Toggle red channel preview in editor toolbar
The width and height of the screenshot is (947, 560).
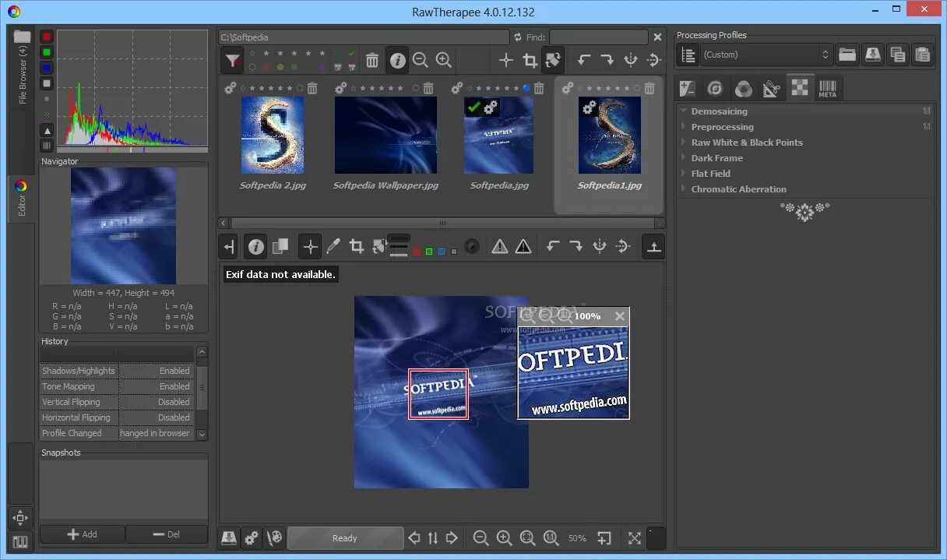pyautogui.click(x=417, y=252)
